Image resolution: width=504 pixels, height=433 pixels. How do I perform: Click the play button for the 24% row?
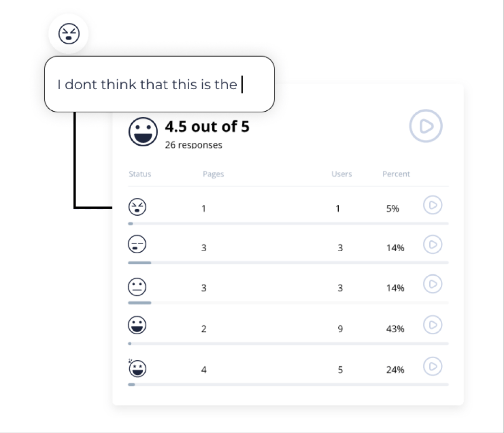(x=433, y=366)
